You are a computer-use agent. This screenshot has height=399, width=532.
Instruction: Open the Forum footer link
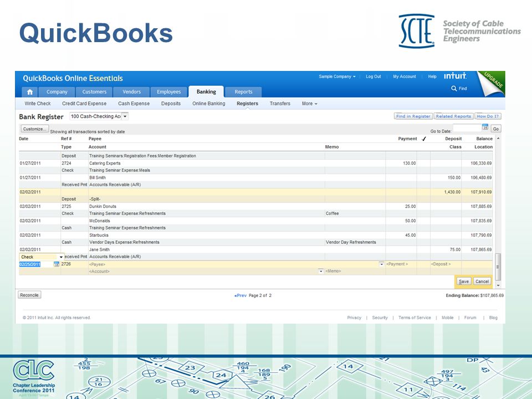tap(470, 318)
